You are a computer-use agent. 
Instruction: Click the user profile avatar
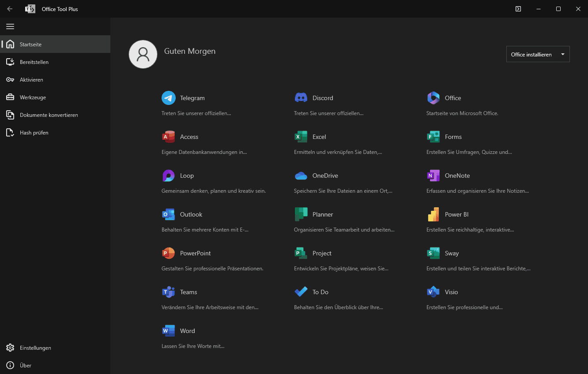(143, 54)
